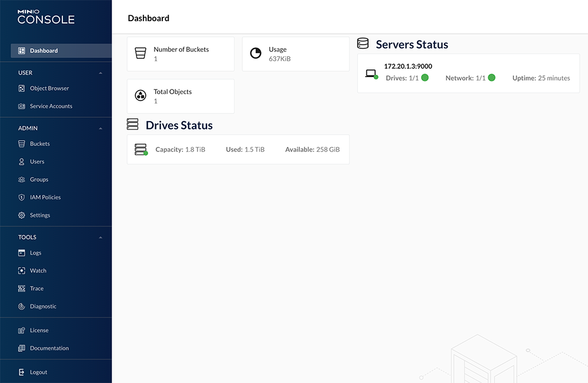Collapse the ADMIN section chevron
The image size is (588, 383).
(101, 128)
